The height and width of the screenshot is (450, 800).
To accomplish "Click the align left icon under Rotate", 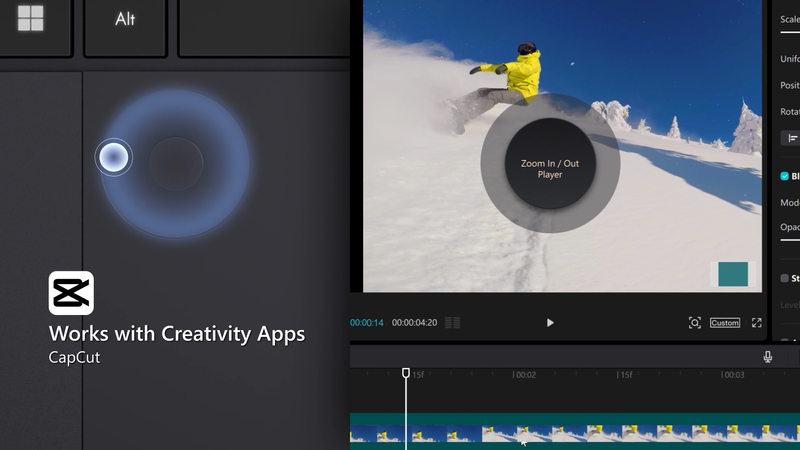I will 792,138.
